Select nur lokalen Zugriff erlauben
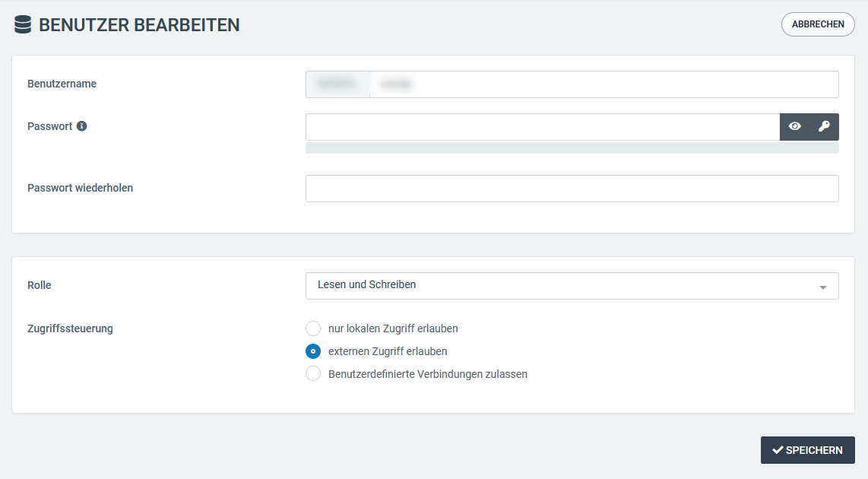 (x=313, y=328)
